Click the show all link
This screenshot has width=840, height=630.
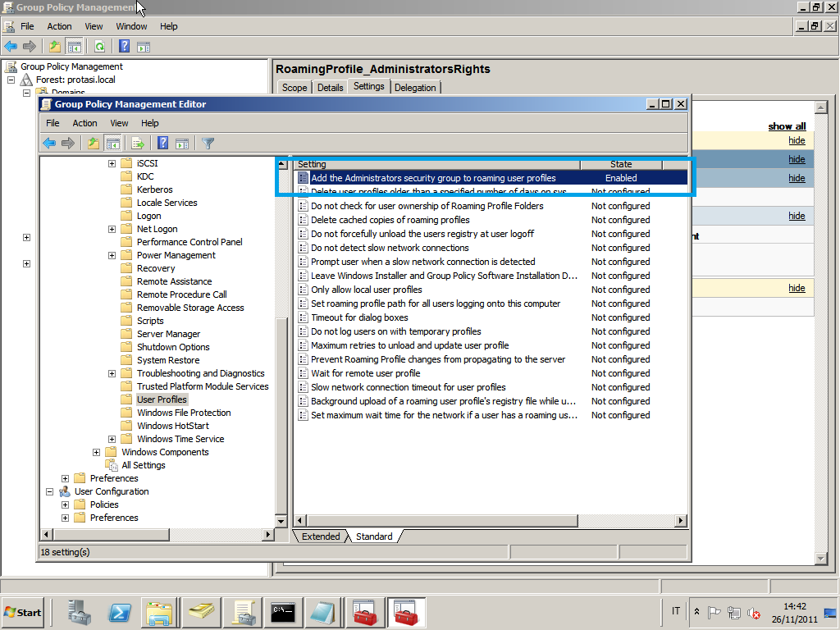click(x=787, y=126)
